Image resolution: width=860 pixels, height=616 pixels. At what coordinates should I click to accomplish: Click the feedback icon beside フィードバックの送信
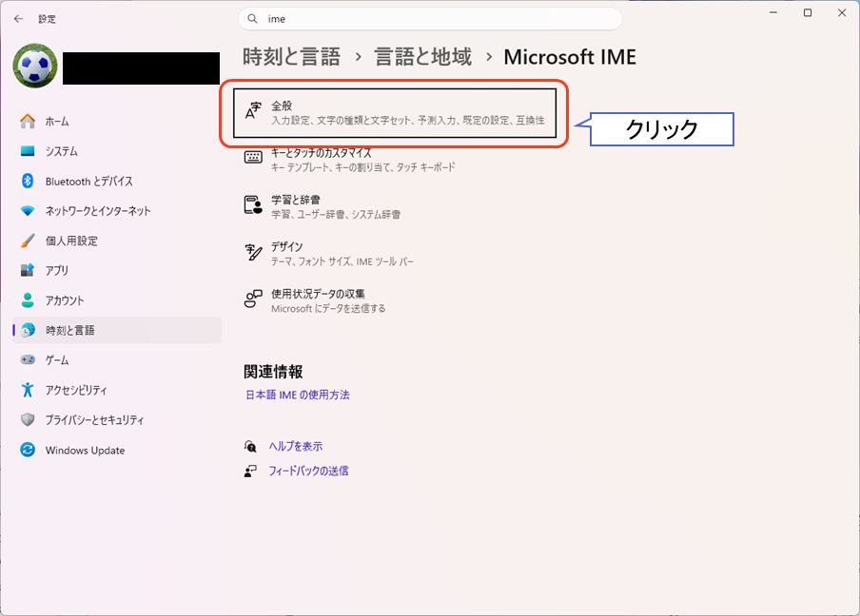click(x=250, y=471)
